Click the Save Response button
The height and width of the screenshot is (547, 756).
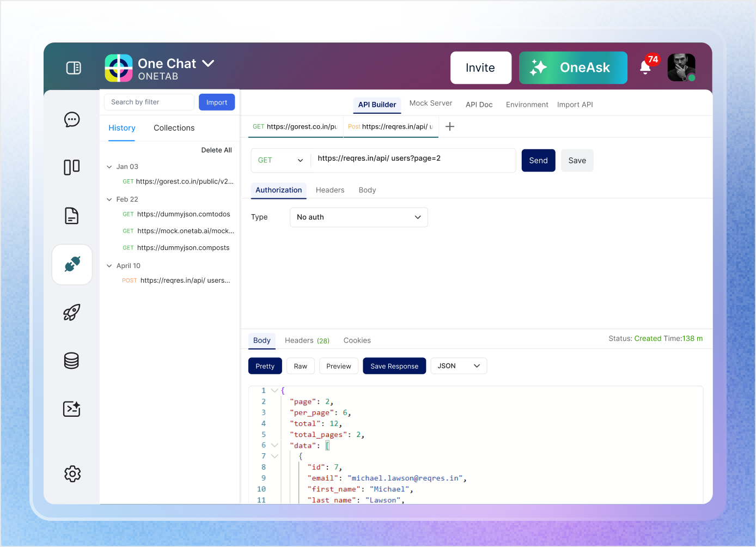[394, 366]
